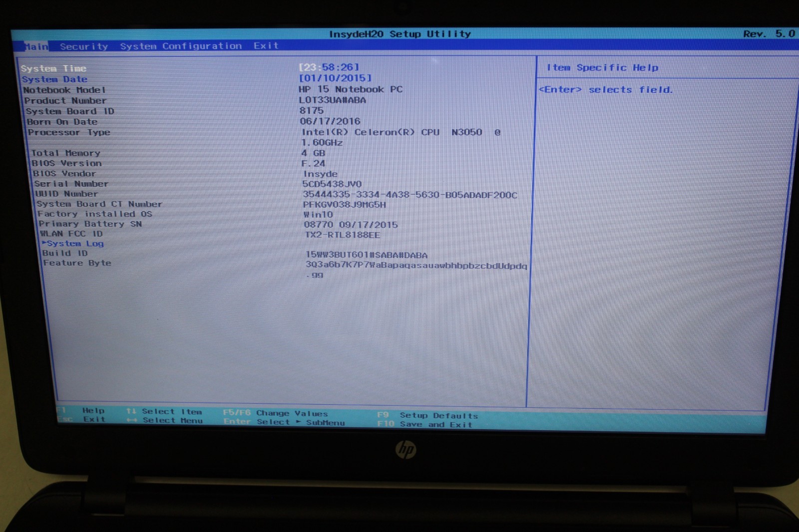Click the Factory installed OS label
Viewport: 799px width, 532px height.
[x=95, y=214]
